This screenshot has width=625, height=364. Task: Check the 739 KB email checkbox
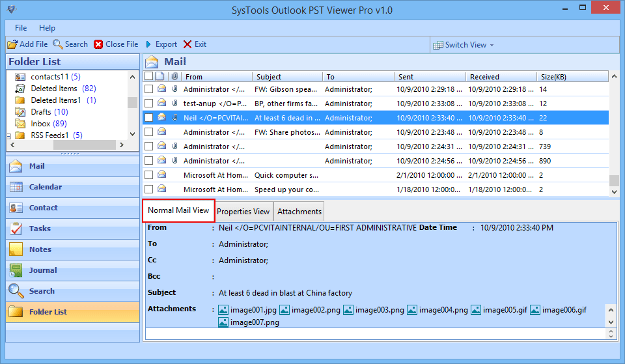148,147
